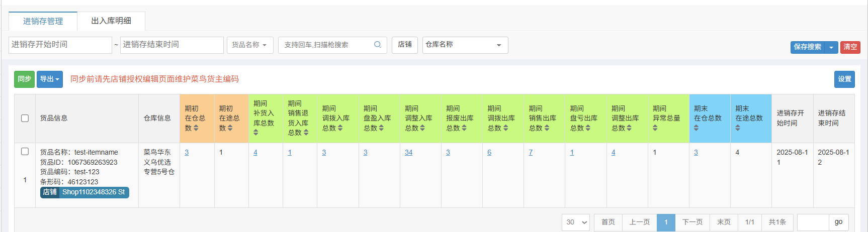Screen dimensions: 868x232
Task: Open the 货品名称 search type dropdown
Action: (x=249, y=45)
